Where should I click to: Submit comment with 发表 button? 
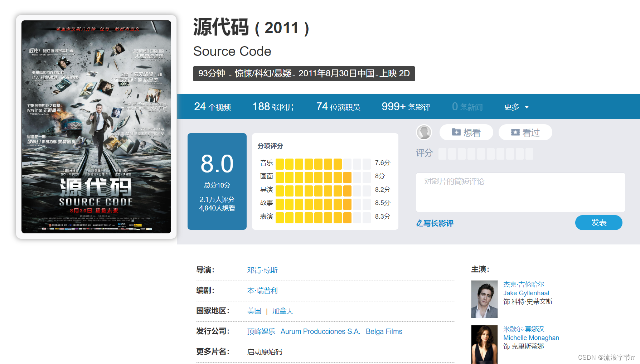(598, 223)
